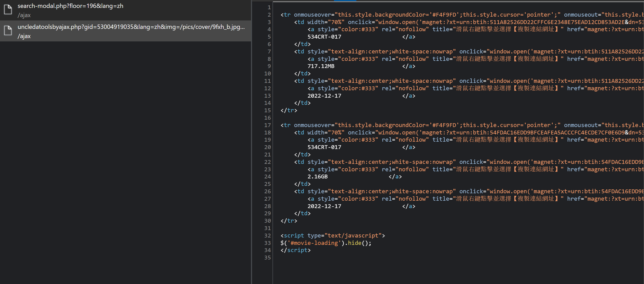Click the 2.16GB text on line 24
The width and height of the screenshot is (644, 284).
[x=318, y=177]
